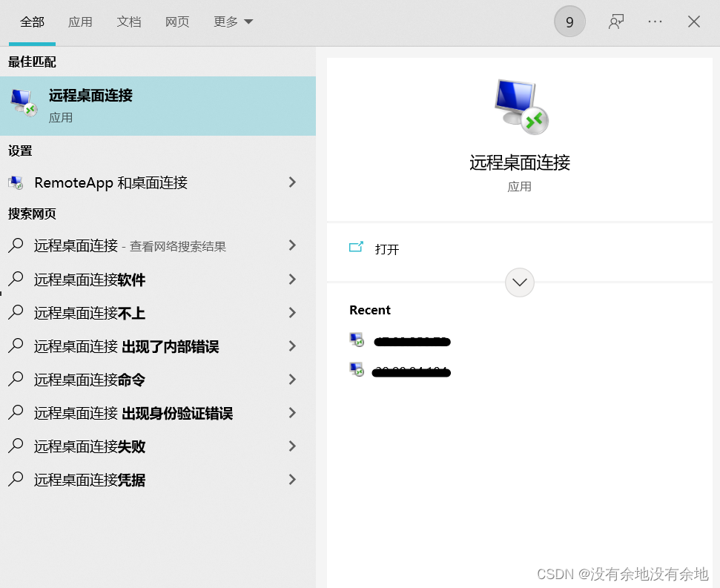Switch to the 文档 tab

(x=128, y=22)
